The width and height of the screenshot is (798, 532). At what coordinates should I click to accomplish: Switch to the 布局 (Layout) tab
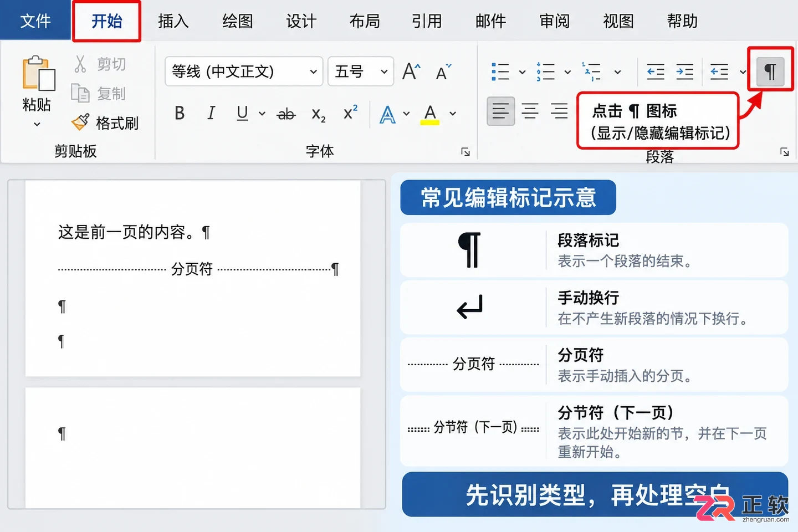(365, 21)
